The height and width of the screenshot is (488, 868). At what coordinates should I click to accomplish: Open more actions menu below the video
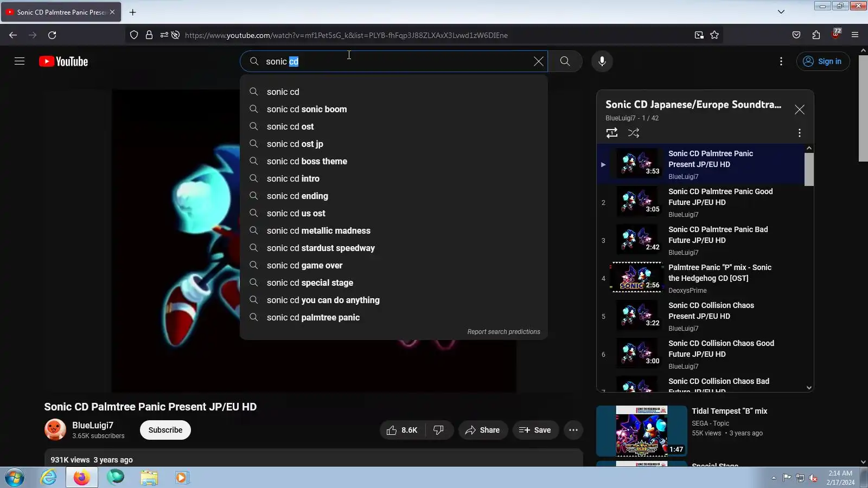[x=573, y=430]
